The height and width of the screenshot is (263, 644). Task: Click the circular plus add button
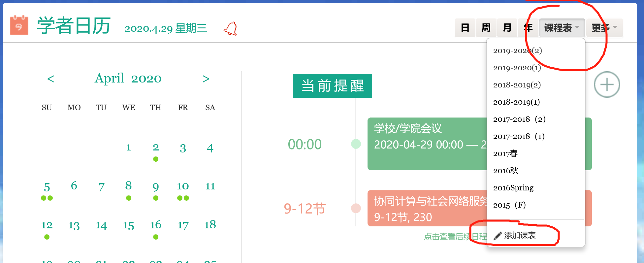pyautogui.click(x=606, y=84)
